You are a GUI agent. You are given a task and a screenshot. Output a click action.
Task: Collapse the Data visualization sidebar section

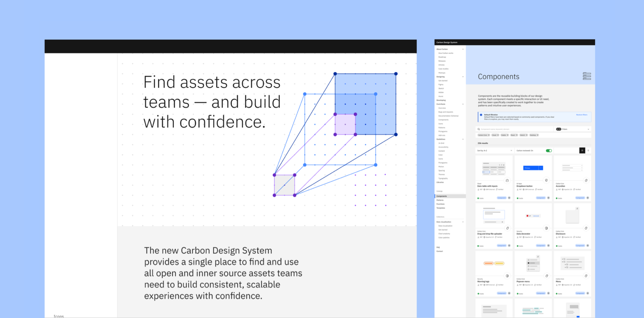(x=463, y=222)
